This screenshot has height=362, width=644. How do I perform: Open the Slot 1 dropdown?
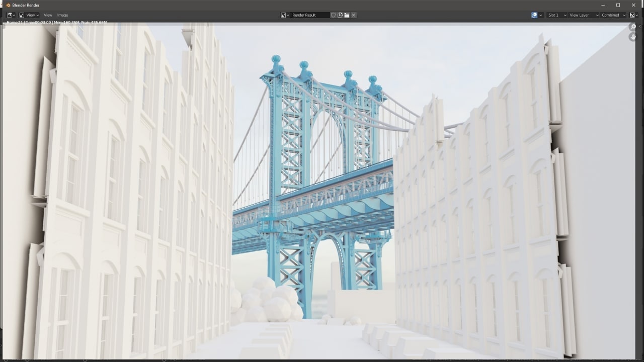tap(556, 15)
